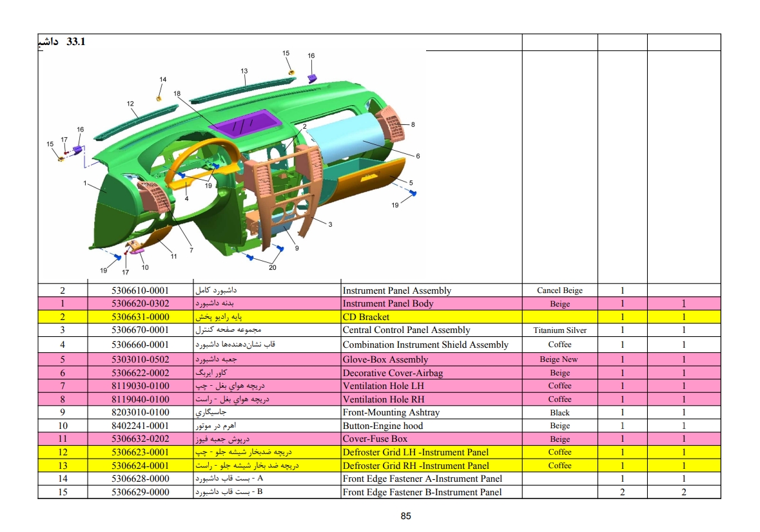Click callout label 18 in diagram

pos(177,94)
